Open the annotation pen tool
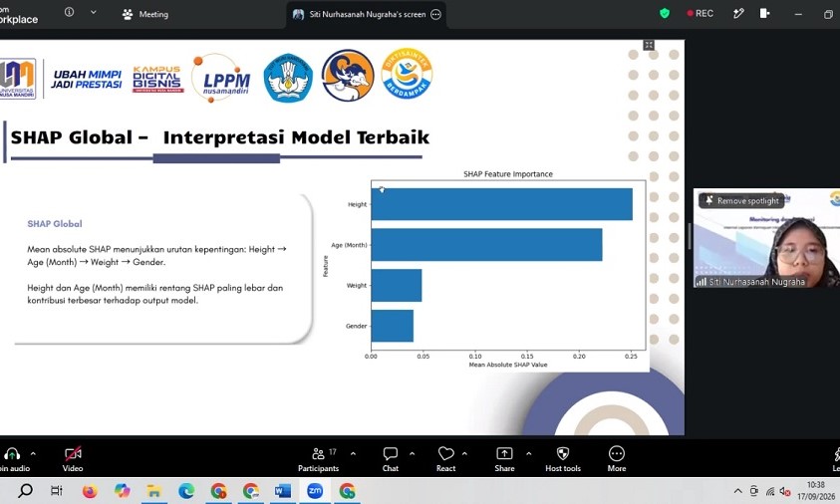Image resolution: width=840 pixels, height=504 pixels. click(x=738, y=13)
